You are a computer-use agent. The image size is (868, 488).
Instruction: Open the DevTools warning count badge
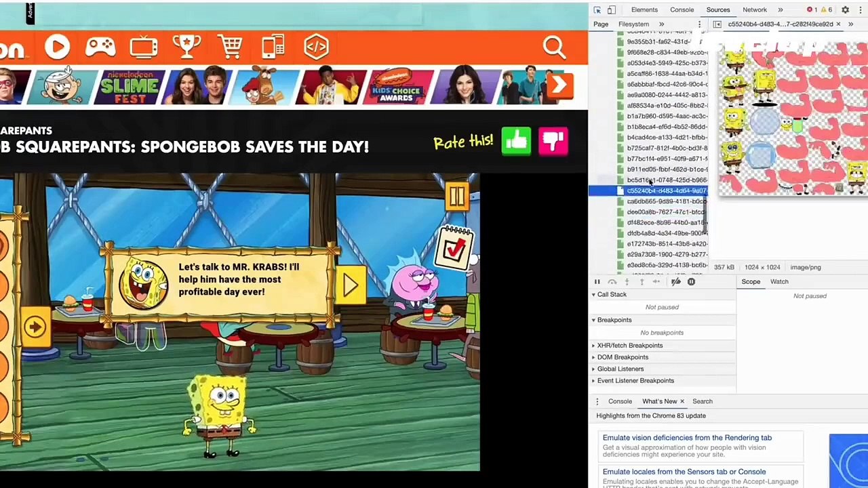827,10
